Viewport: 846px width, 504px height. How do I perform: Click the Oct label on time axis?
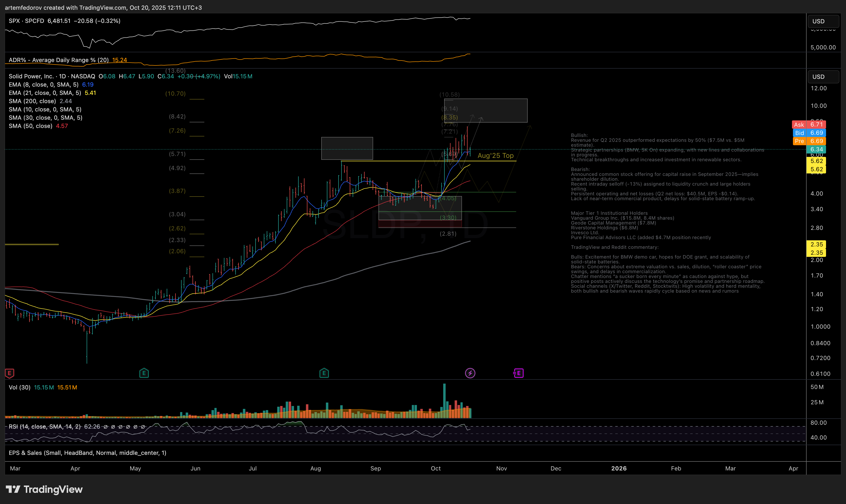pos(436,469)
